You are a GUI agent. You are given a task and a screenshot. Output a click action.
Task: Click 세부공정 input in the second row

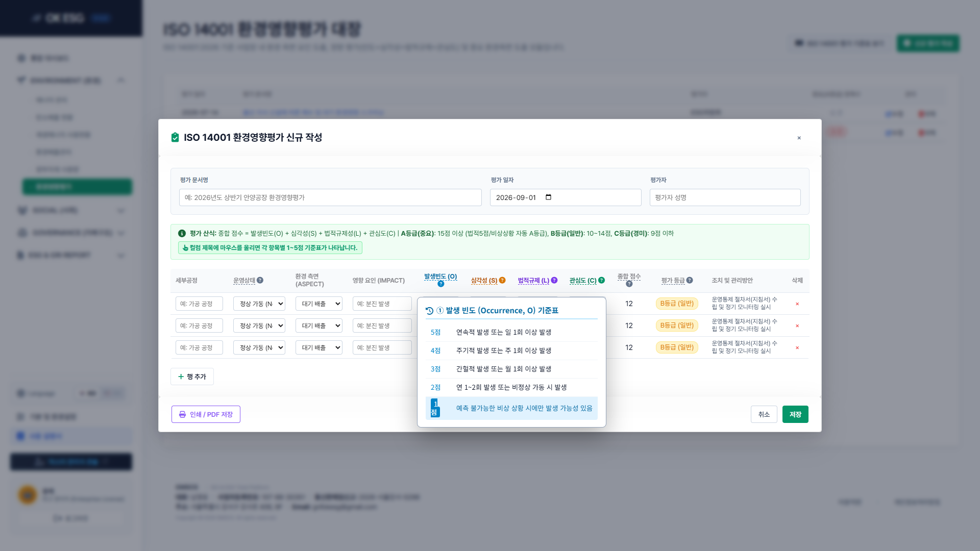coord(199,325)
